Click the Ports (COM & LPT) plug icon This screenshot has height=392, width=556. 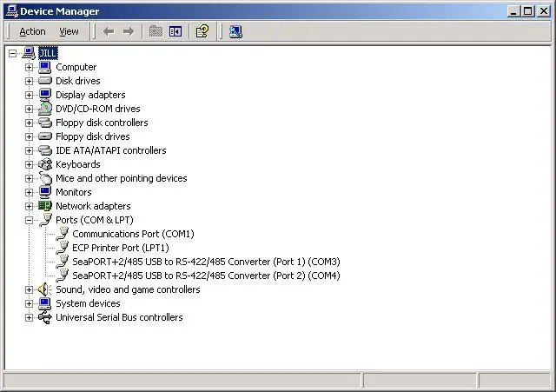pyautogui.click(x=46, y=220)
